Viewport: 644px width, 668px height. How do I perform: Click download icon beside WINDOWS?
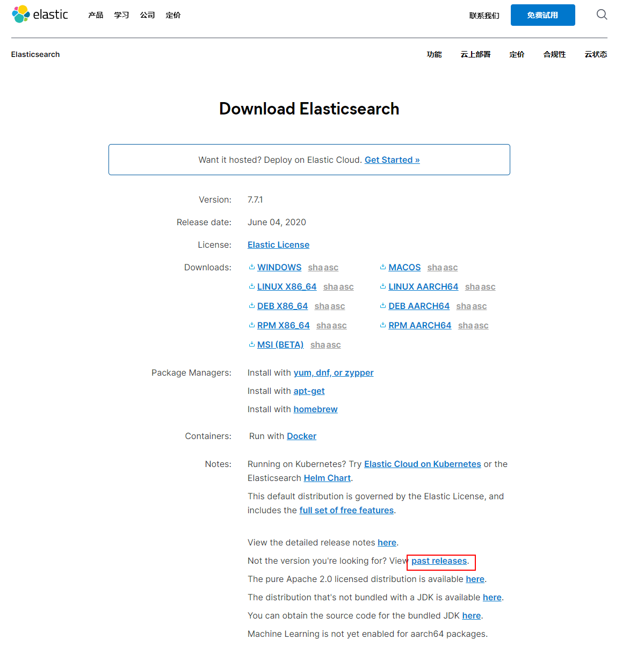click(x=252, y=267)
